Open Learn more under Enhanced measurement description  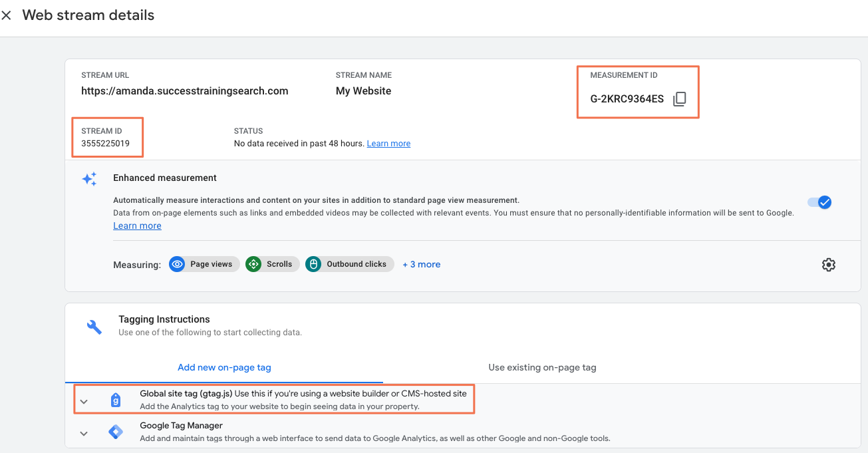(137, 226)
